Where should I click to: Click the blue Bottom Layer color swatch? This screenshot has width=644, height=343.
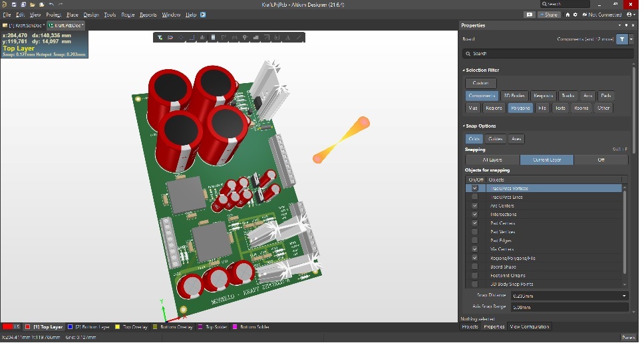click(x=71, y=328)
